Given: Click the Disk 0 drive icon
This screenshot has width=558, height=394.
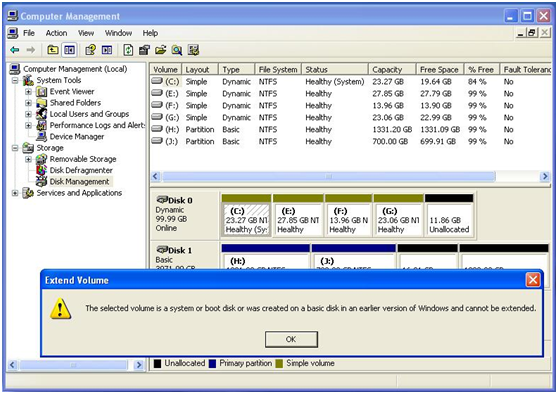Looking at the screenshot, I should (162, 200).
